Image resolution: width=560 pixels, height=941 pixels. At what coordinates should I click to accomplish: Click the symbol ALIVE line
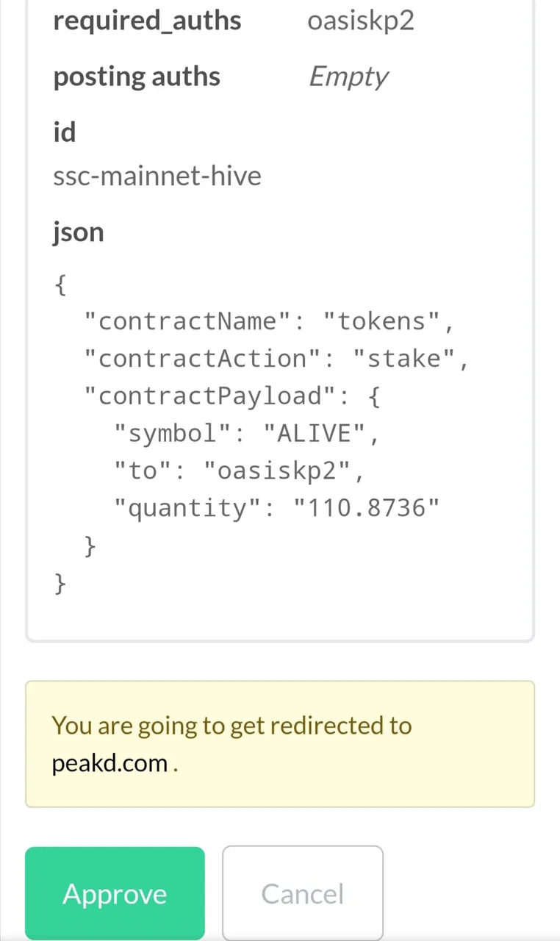tap(247, 434)
